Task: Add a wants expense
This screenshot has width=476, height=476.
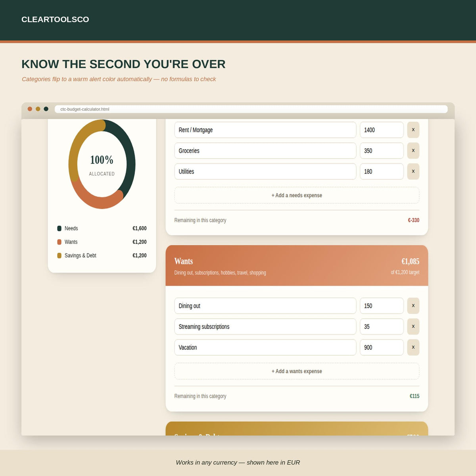Action: (297, 371)
